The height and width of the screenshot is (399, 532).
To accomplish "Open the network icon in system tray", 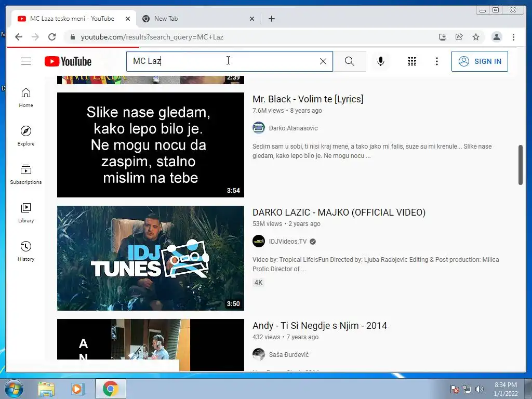I will (x=467, y=389).
